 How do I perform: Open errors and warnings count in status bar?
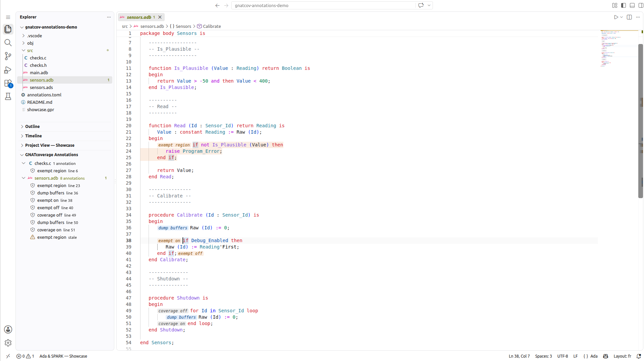[25, 356]
